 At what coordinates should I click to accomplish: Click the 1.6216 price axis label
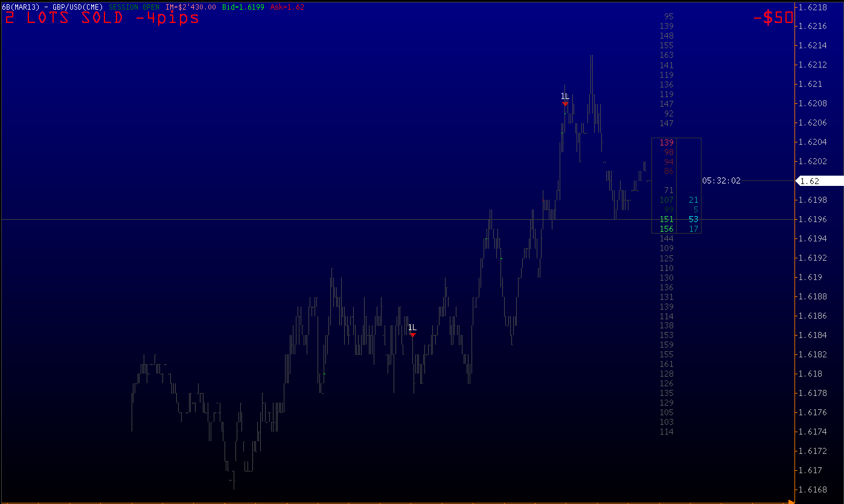pyautogui.click(x=812, y=27)
